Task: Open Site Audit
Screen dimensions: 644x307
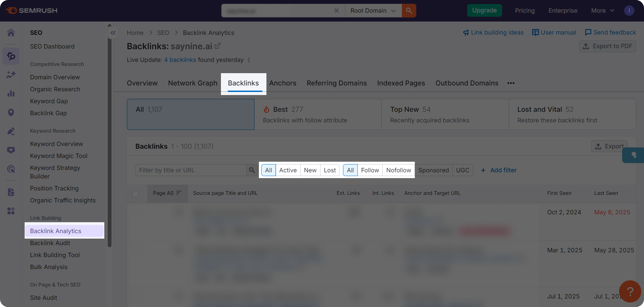Action: point(43,298)
